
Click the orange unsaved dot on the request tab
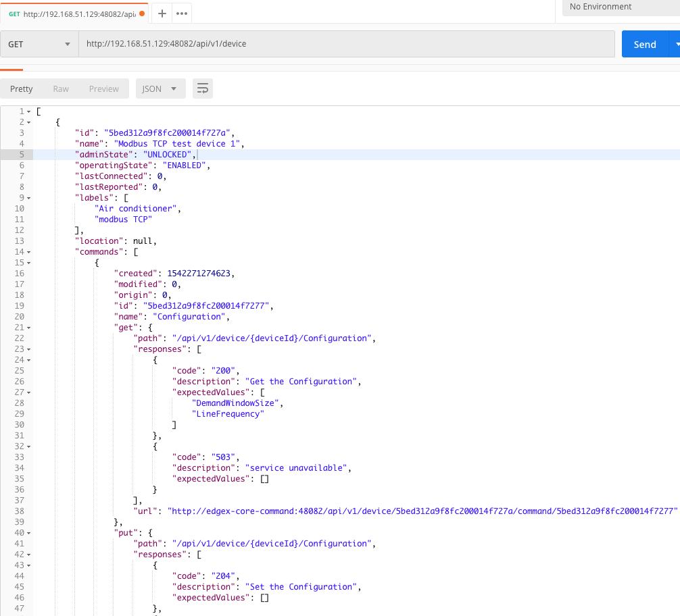(142, 14)
